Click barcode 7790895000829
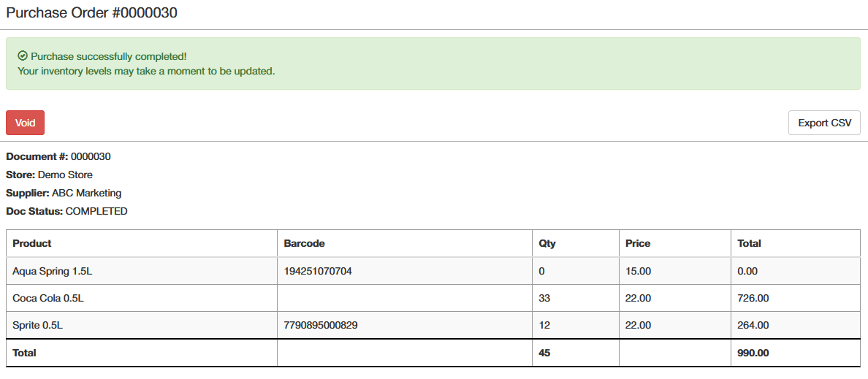 point(321,326)
